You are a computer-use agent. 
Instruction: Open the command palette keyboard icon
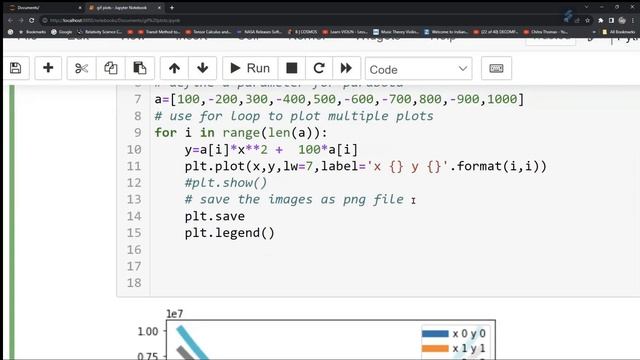(496, 68)
